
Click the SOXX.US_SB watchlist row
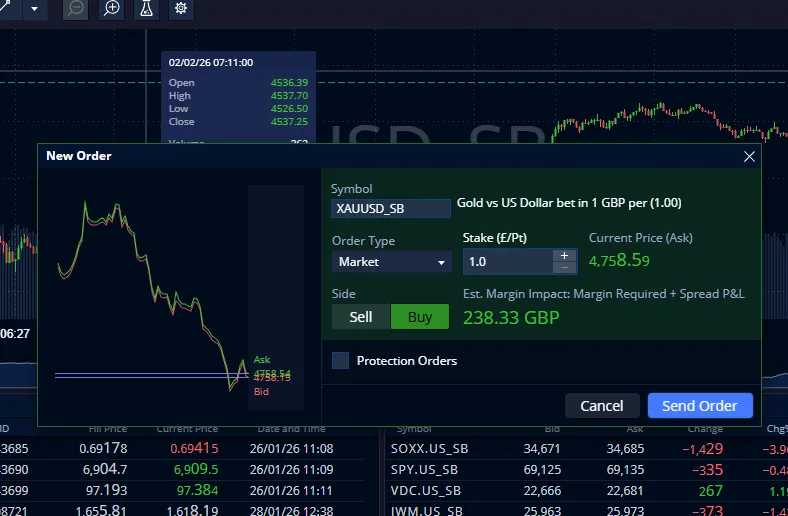(x=586, y=449)
